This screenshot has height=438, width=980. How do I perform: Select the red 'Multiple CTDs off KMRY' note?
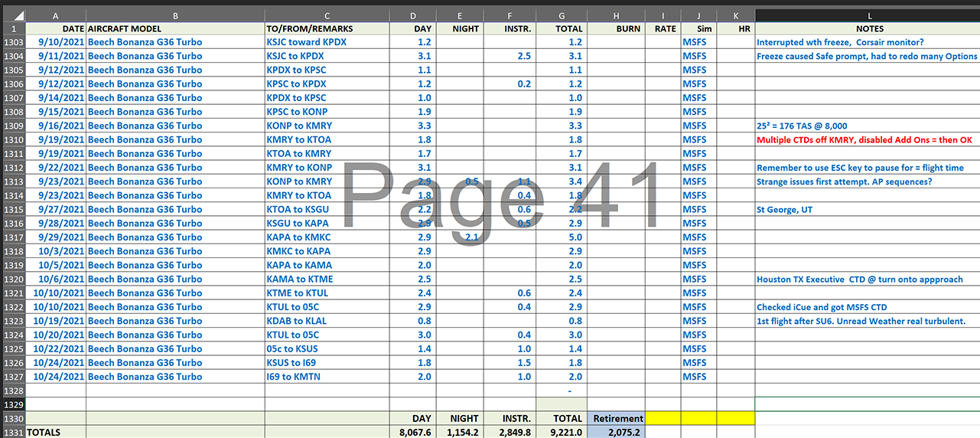click(868, 139)
